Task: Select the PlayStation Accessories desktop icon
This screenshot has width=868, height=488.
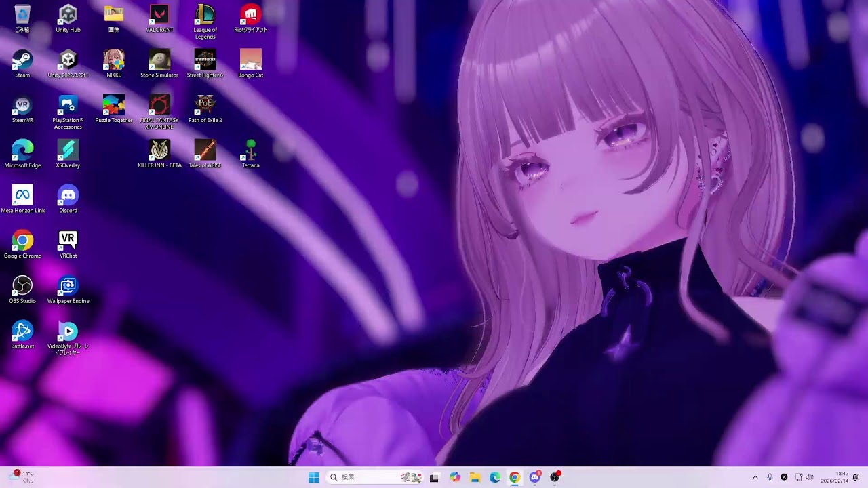Action: (x=68, y=113)
